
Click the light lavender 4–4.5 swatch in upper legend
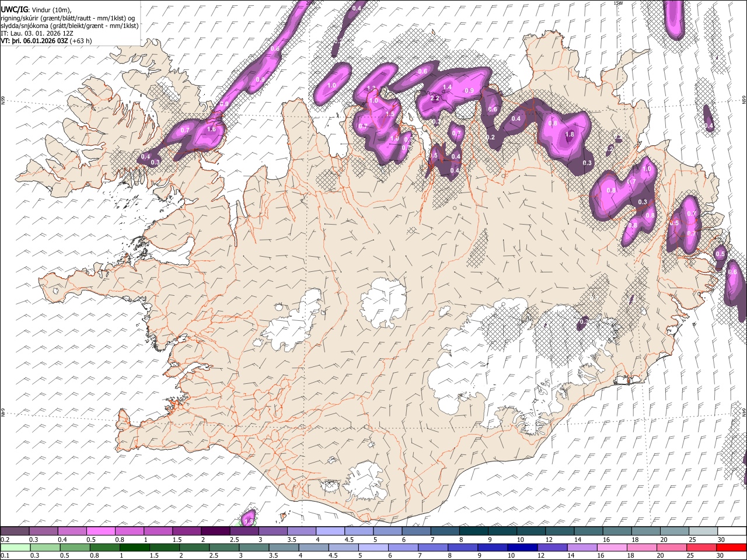click(x=330, y=531)
